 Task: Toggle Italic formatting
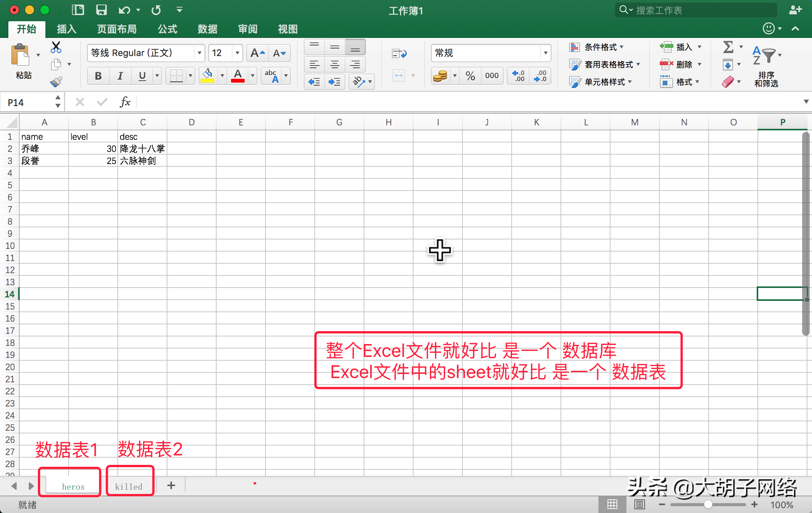pos(120,76)
